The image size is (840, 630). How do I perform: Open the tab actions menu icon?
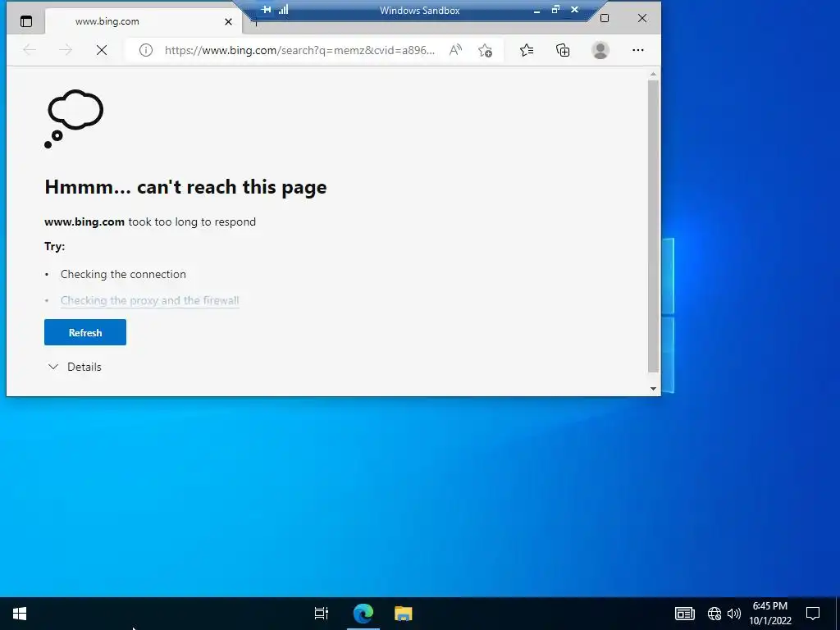pos(25,21)
